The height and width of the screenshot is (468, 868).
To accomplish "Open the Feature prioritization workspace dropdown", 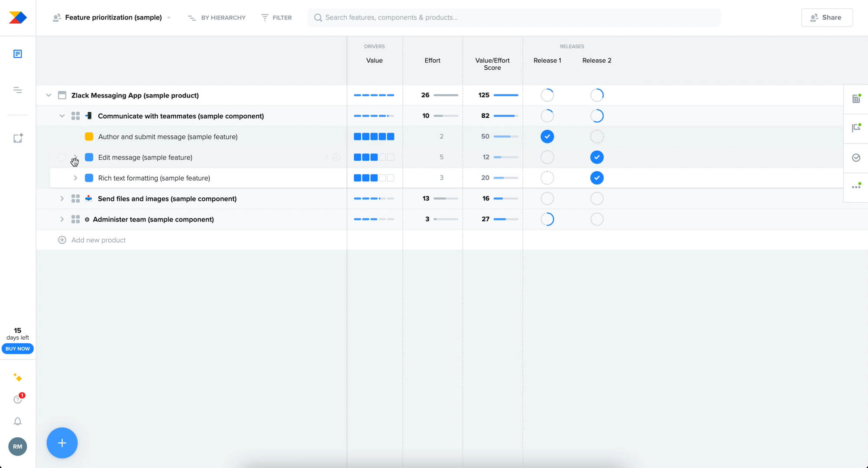I will click(x=168, y=17).
